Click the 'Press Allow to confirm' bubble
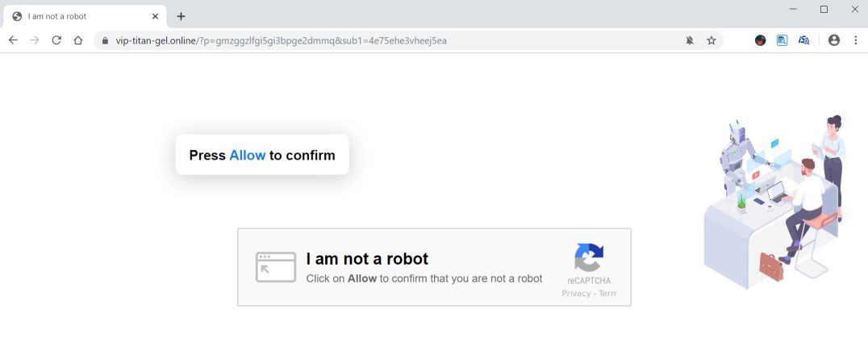 (262, 155)
